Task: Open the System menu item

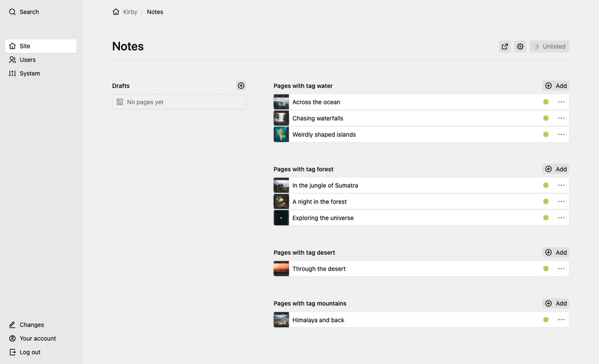Action: pos(29,74)
